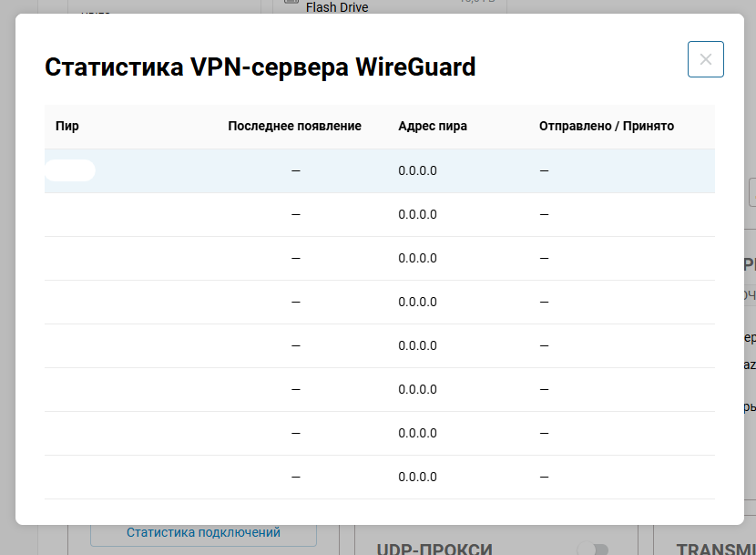
Task: Open the Статистика подключений button
Action: (x=203, y=532)
